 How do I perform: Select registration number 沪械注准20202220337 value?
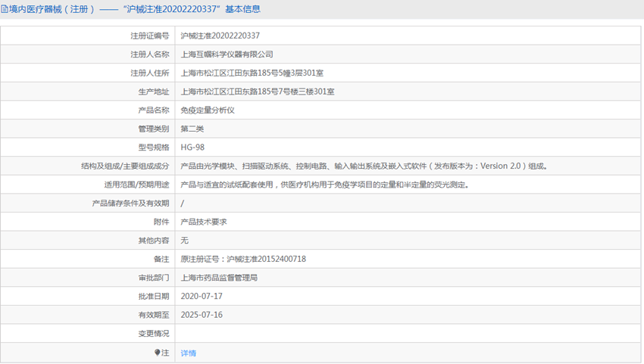click(x=220, y=36)
